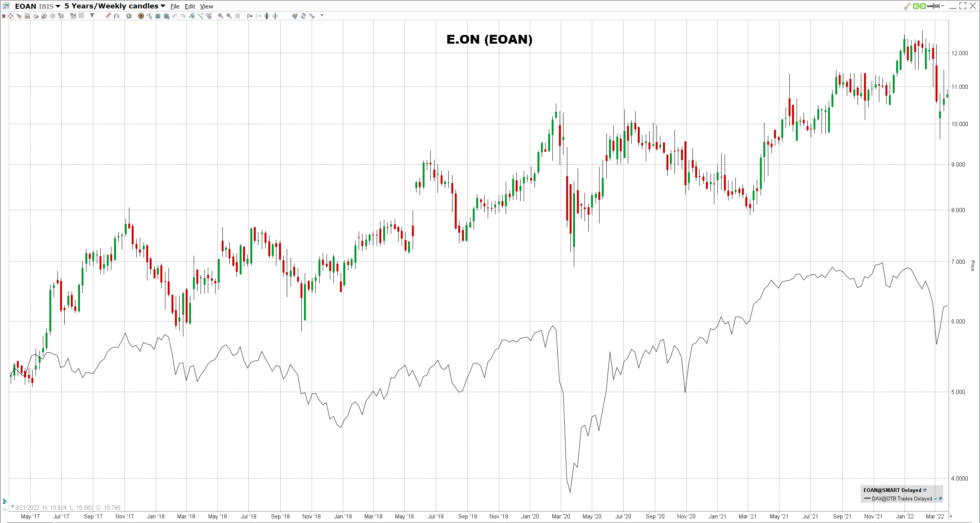Screen dimensions: 980x523
Task: Click the second gray clock toolbar icon
Action: (x=52, y=16)
